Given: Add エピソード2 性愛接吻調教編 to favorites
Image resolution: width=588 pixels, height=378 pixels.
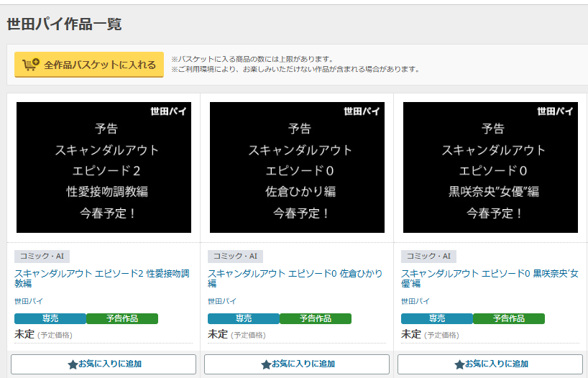Looking at the screenshot, I should (104, 364).
